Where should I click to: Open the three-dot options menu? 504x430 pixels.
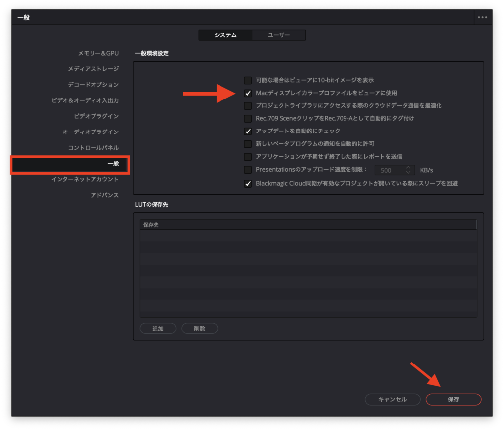482,17
